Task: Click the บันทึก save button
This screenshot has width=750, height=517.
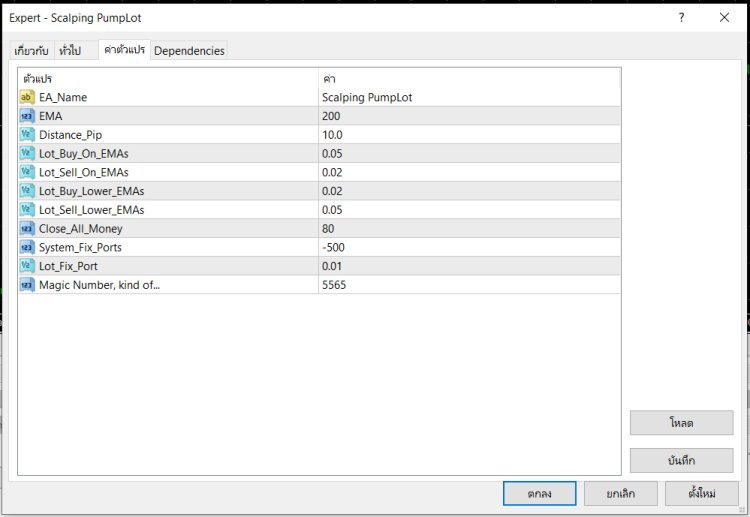Action: 681,461
